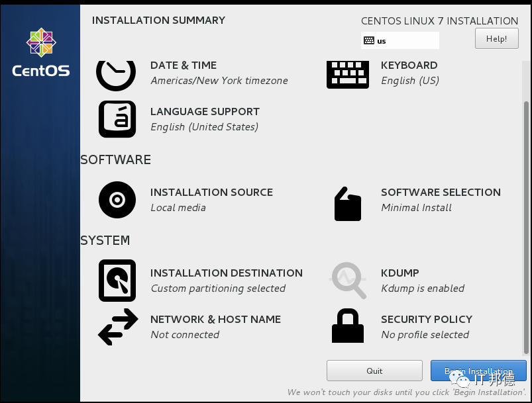The image size is (532, 403).
Task: Click the us keyboard layout indicator
Action: (400, 40)
